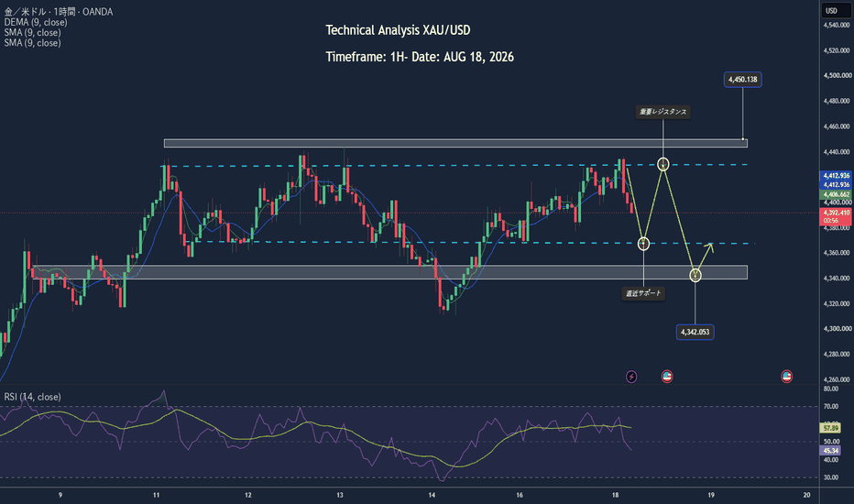Select the 'Technical Analysis XAU/USD' text note

[398, 30]
